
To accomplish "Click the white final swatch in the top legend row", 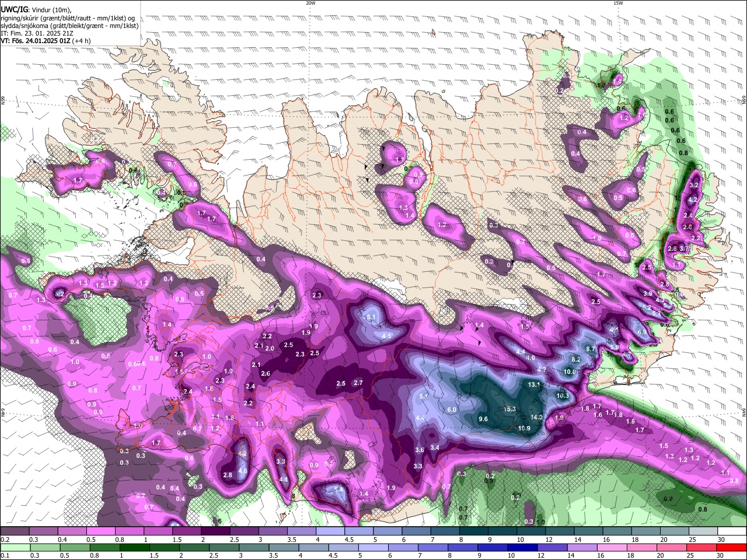I will click(732, 531).
